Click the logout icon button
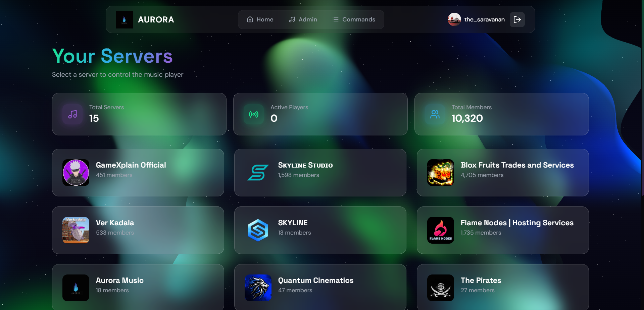This screenshot has width=644, height=310. point(517,19)
